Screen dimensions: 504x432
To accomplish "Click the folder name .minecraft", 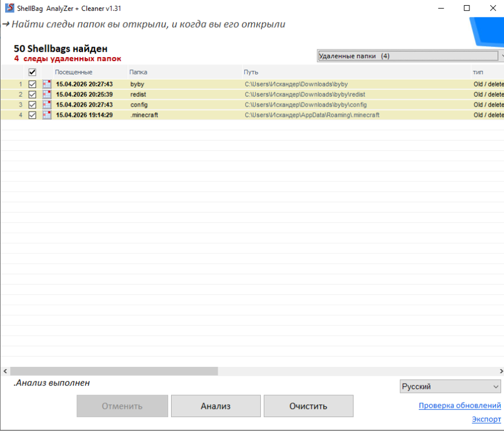I will coord(145,115).
